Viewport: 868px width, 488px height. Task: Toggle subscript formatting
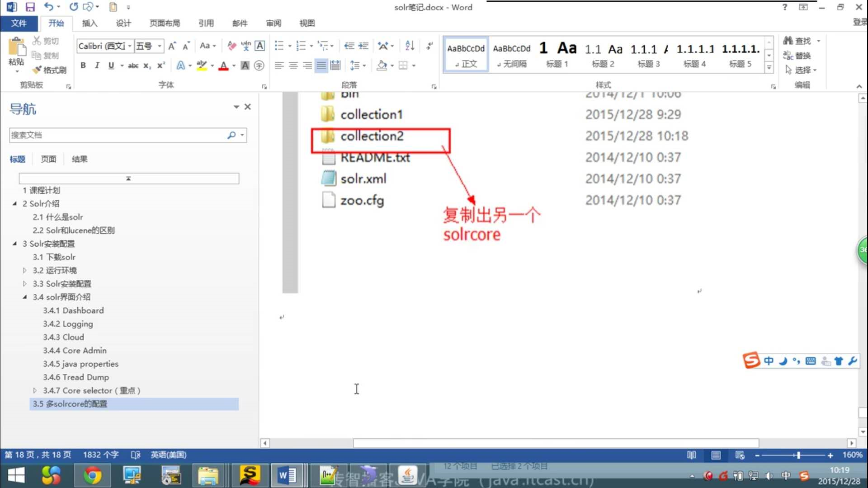(147, 66)
